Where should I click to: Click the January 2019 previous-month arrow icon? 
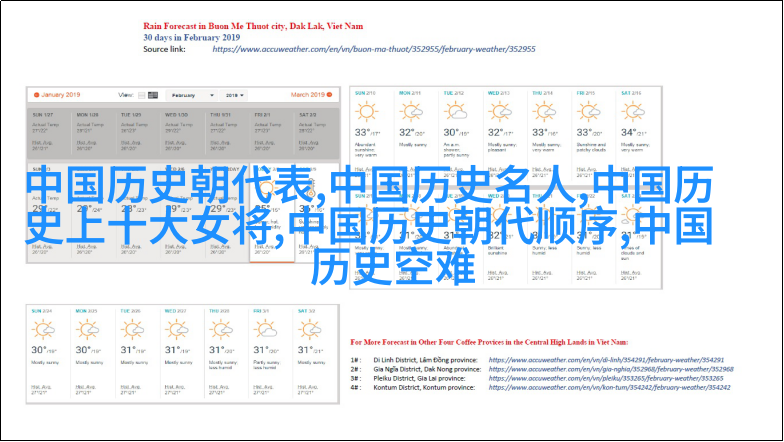36,94
